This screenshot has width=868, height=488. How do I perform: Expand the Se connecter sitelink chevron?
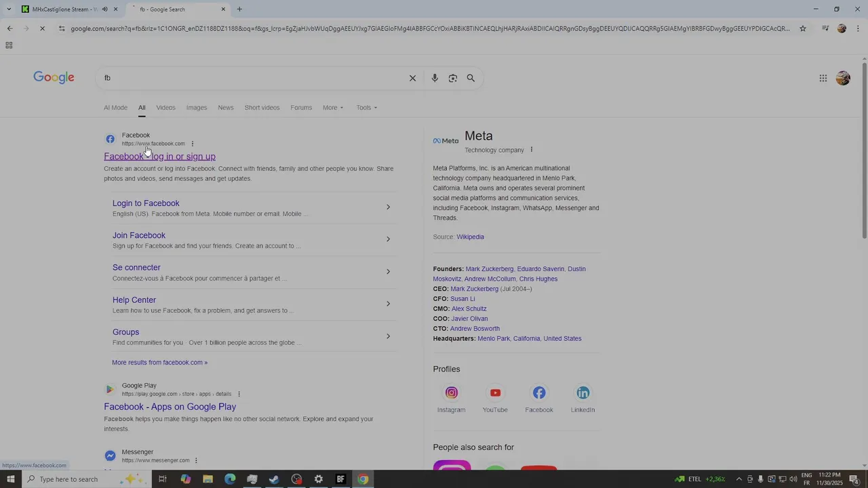(x=388, y=272)
